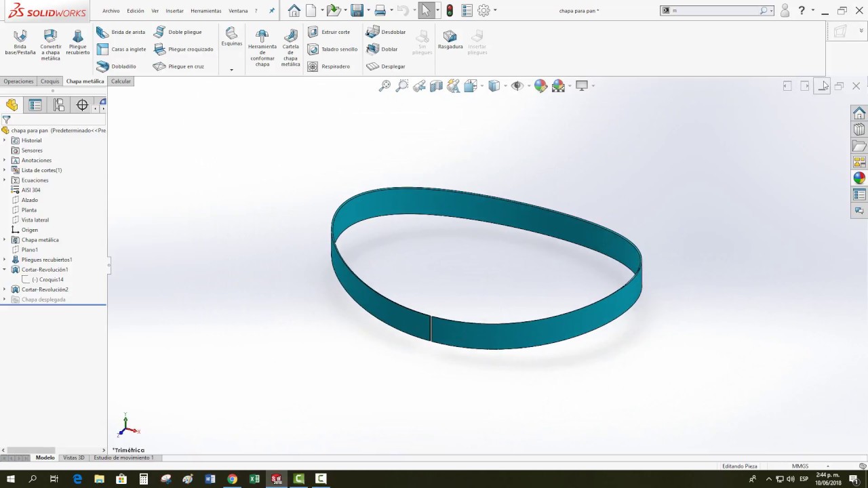Image resolution: width=868 pixels, height=488 pixels.
Task: Select Pliegues recubiertos1 feature
Action: (x=46, y=260)
